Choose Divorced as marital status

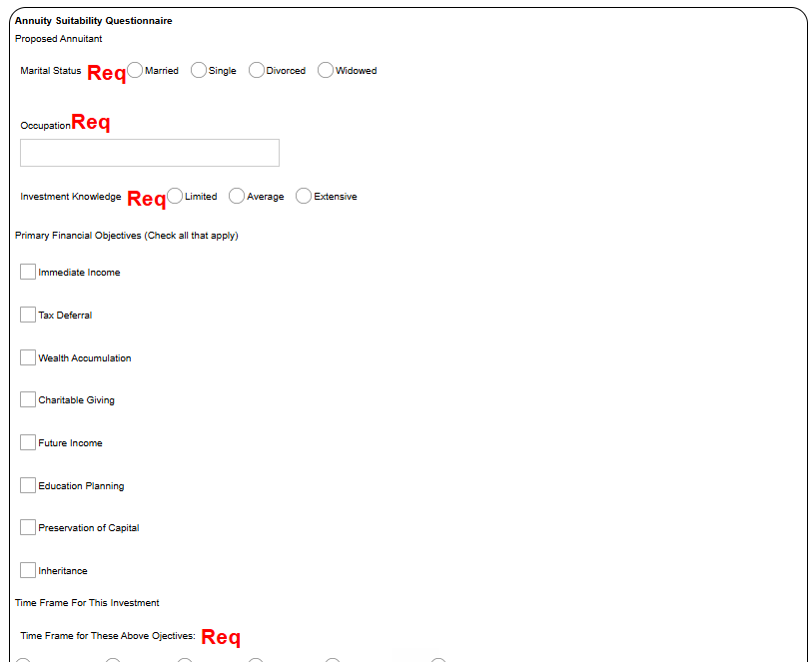pyautogui.click(x=257, y=70)
